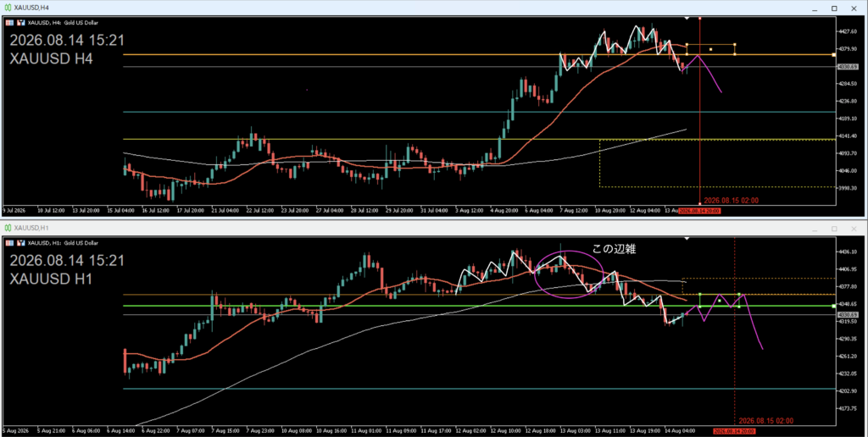The width and height of the screenshot is (868, 437).
Task: Click the 4093.70 price scale label
Action: click(x=848, y=153)
